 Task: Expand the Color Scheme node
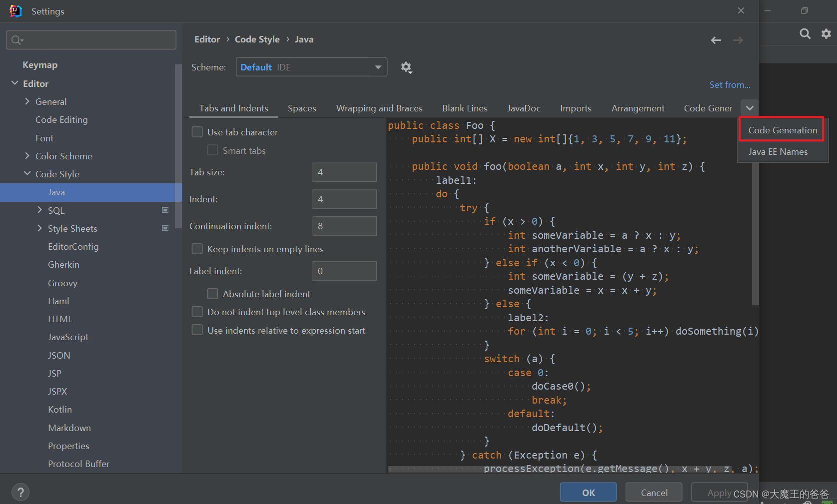tap(27, 156)
